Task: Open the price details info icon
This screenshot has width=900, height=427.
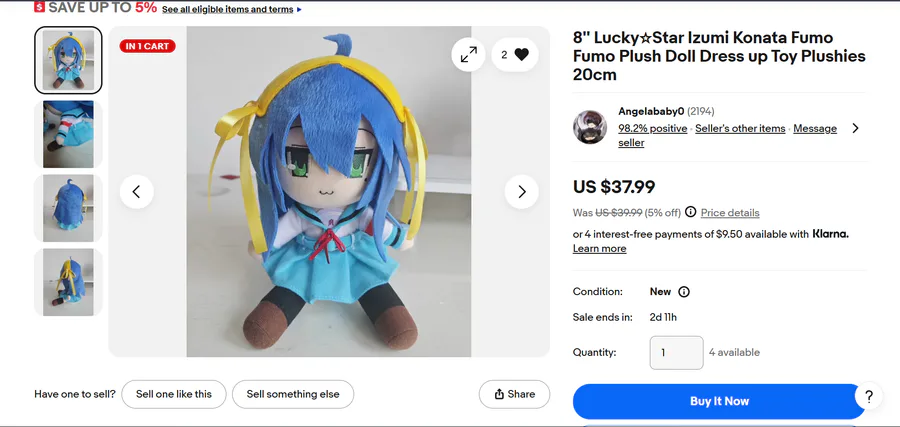Action: [690, 212]
